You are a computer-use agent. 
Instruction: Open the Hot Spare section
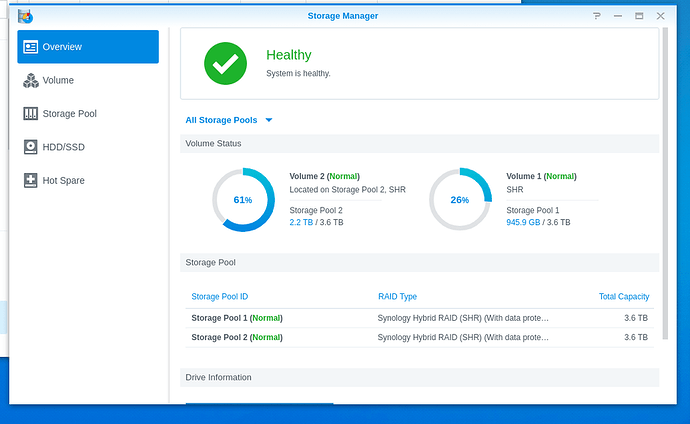[88, 180]
